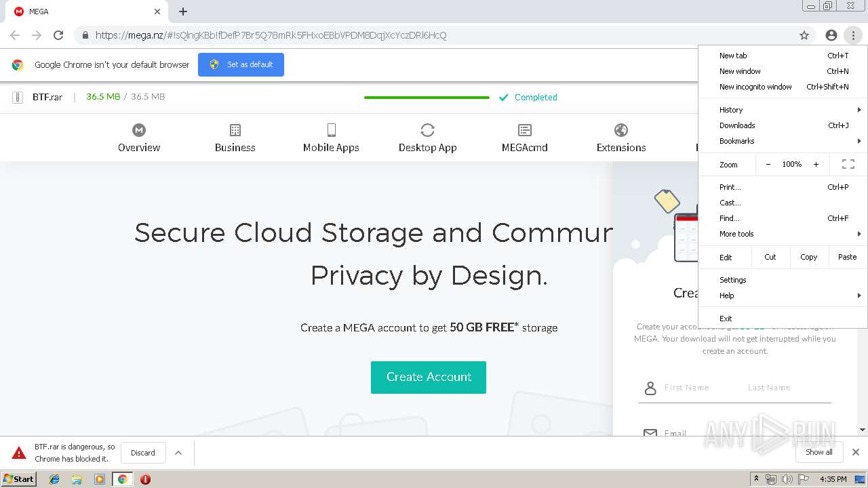Click the action center flag tray icon
The width and height of the screenshot is (868, 488).
tap(804, 479)
